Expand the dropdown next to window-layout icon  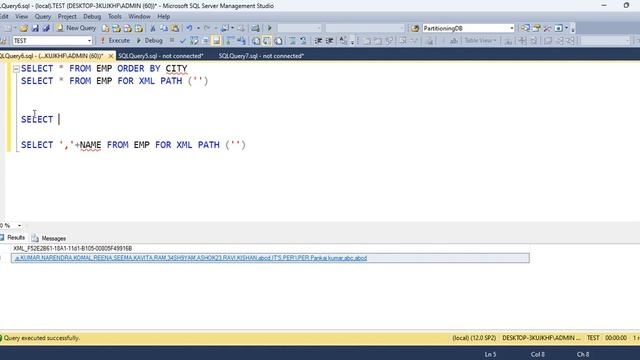coord(567,28)
